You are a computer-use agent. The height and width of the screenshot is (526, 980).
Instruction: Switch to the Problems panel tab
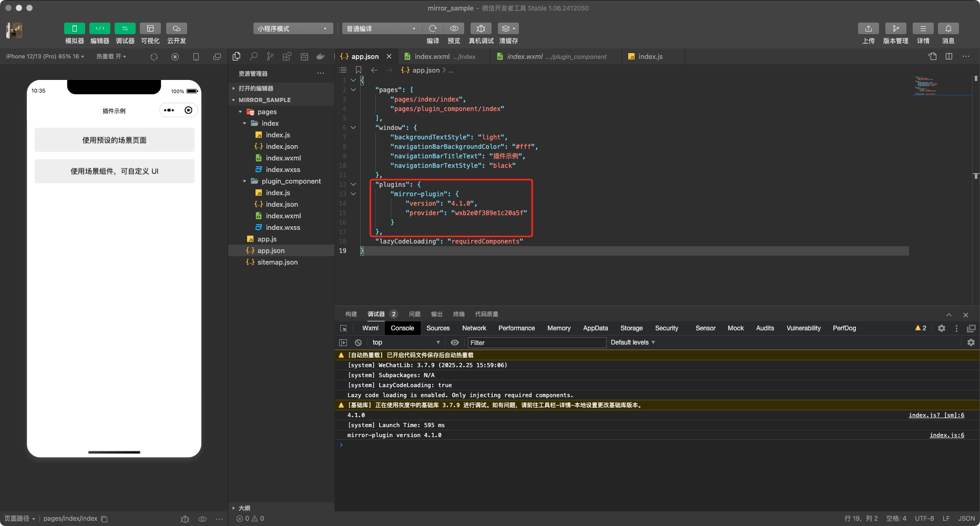415,314
